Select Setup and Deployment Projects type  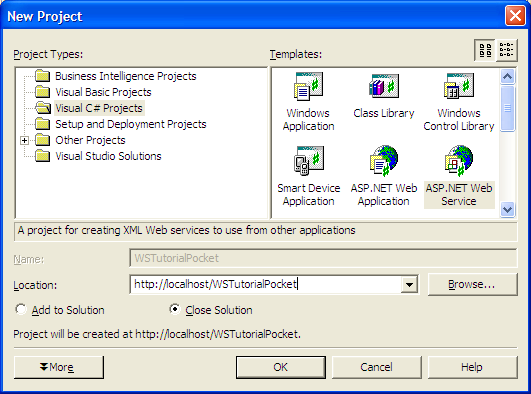131,124
